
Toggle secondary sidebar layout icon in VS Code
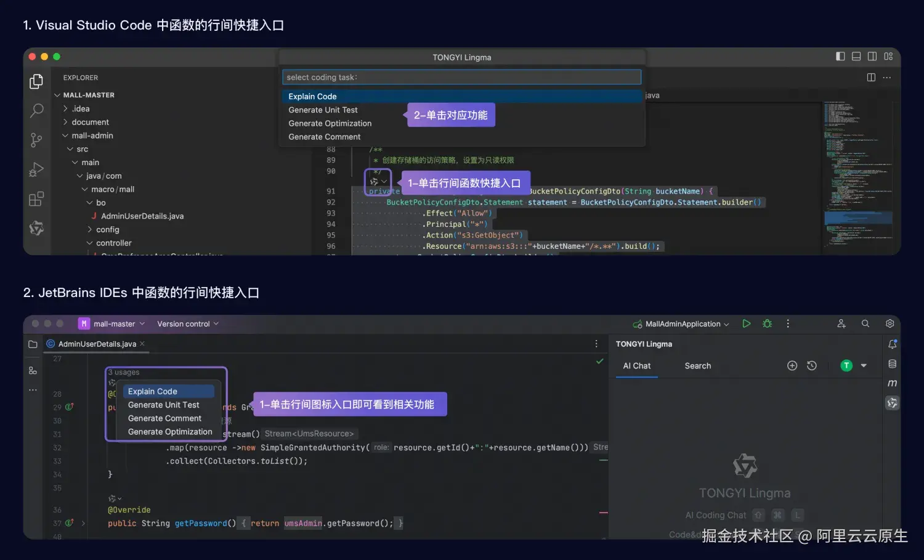click(872, 56)
